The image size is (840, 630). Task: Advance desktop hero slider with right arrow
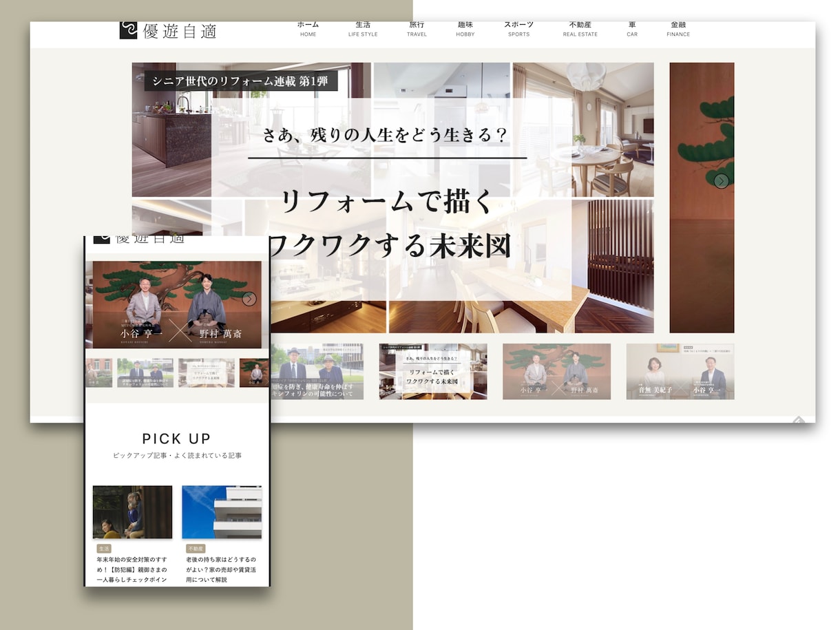pyautogui.click(x=721, y=181)
